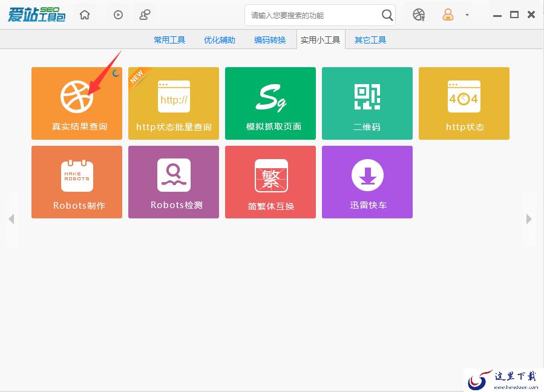The image size is (544, 392).
Task: Go to previous page with left arrow
Action: tap(11, 219)
